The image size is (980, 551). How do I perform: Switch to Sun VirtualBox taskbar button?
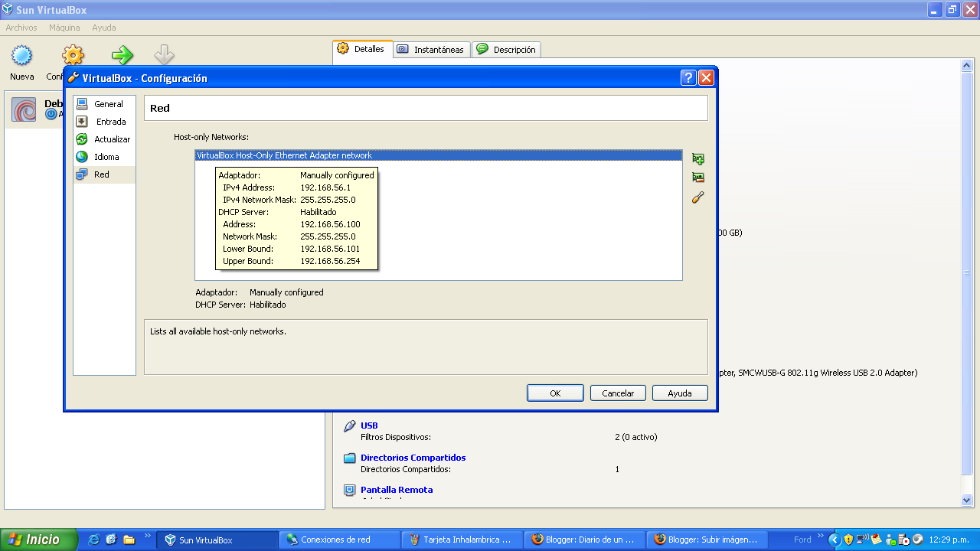pos(217,540)
